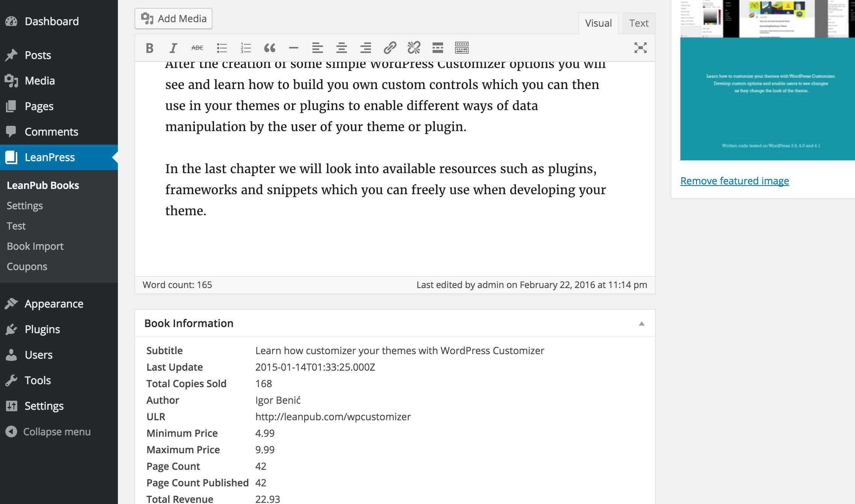
Task: Click the Settings sliders icon
Action: (11, 406)
